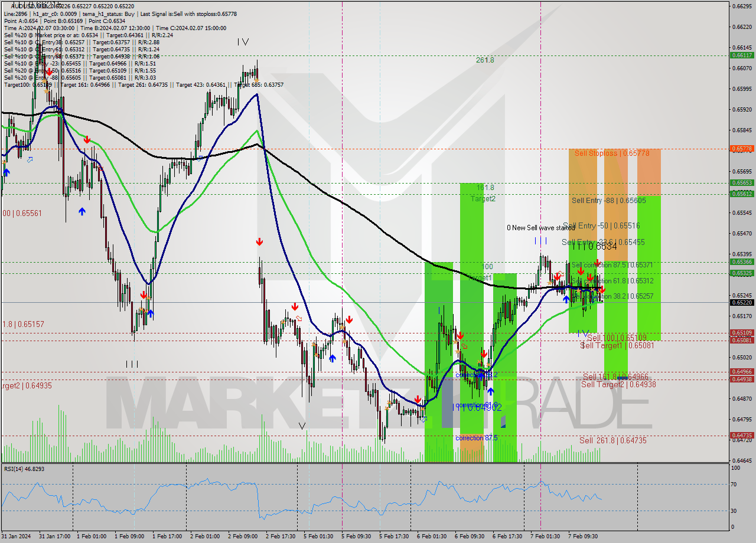Click the 0.65920 price scale value
The height and width of the screenshot is (543, 756).
[741, 109]
